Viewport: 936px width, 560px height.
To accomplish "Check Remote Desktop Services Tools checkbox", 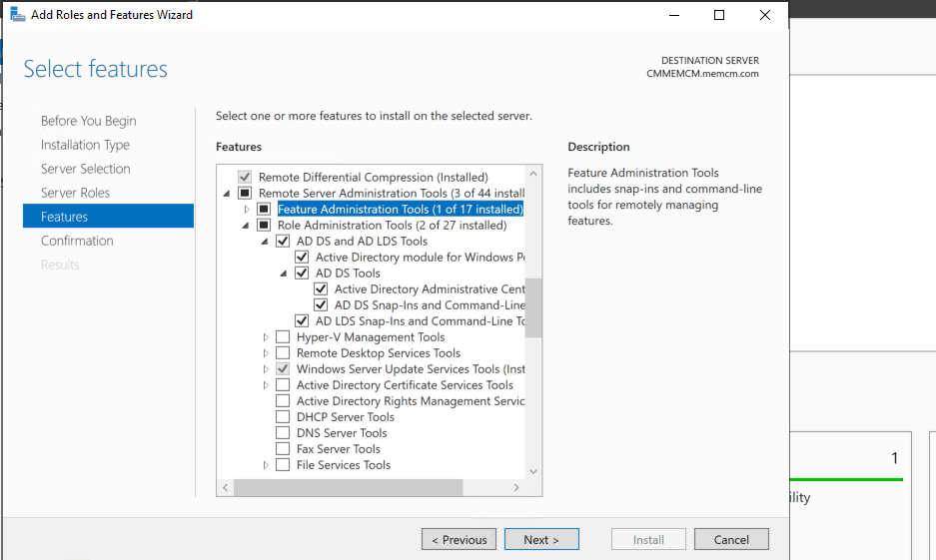I will [x=283, y=353].
